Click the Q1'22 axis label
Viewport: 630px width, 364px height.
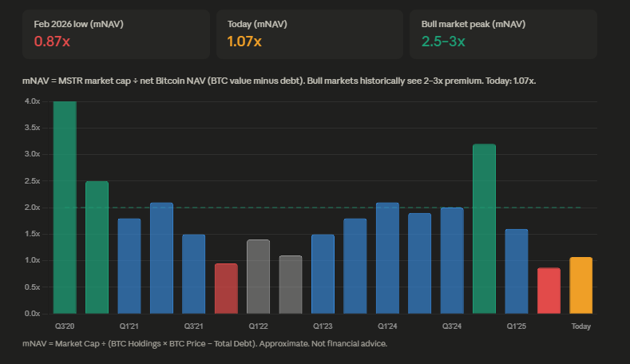point(259,326)
